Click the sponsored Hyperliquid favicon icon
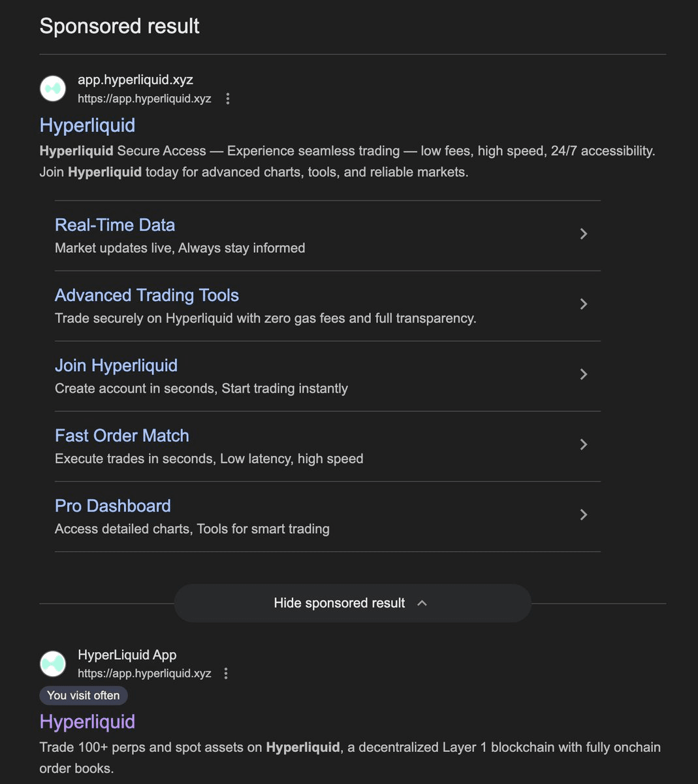Screen dimensions: 698x784 point(53,89)
